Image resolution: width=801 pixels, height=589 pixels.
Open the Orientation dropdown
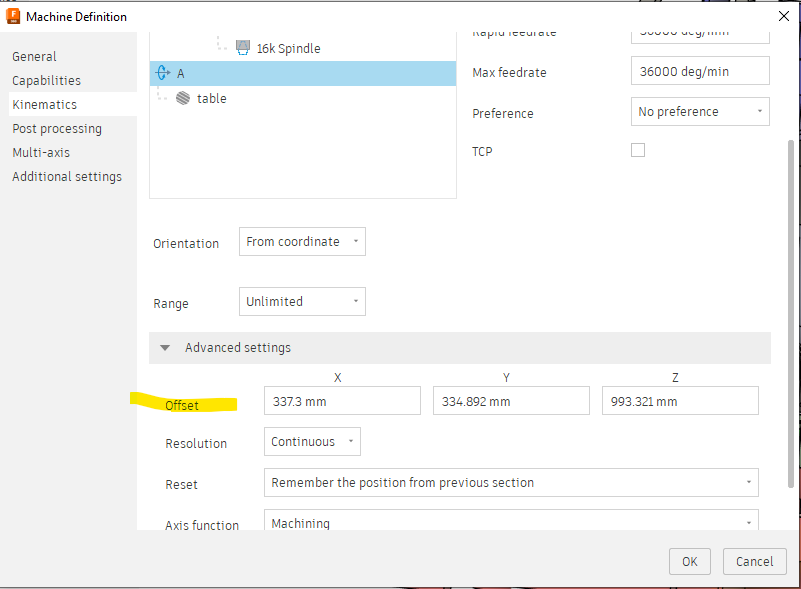302,242
